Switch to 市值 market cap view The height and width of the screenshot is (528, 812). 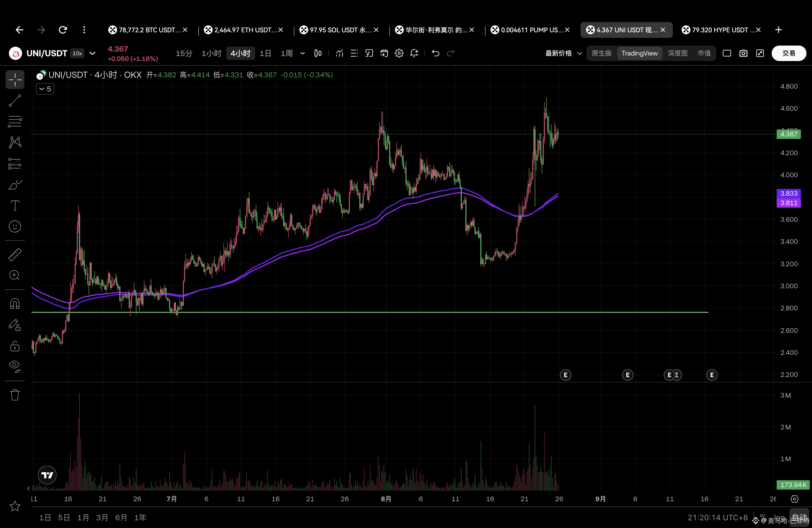point(704,53)
